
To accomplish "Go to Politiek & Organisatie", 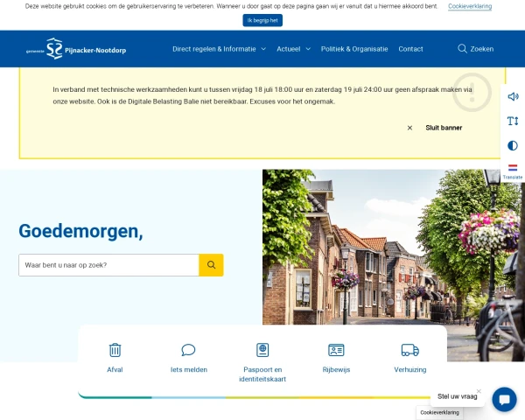I will pyautogui.click(x=354, y=49).
